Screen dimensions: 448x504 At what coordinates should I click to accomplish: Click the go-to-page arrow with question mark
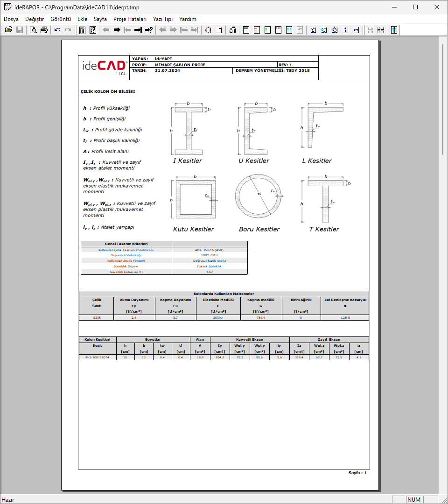[x=149, y=30]
